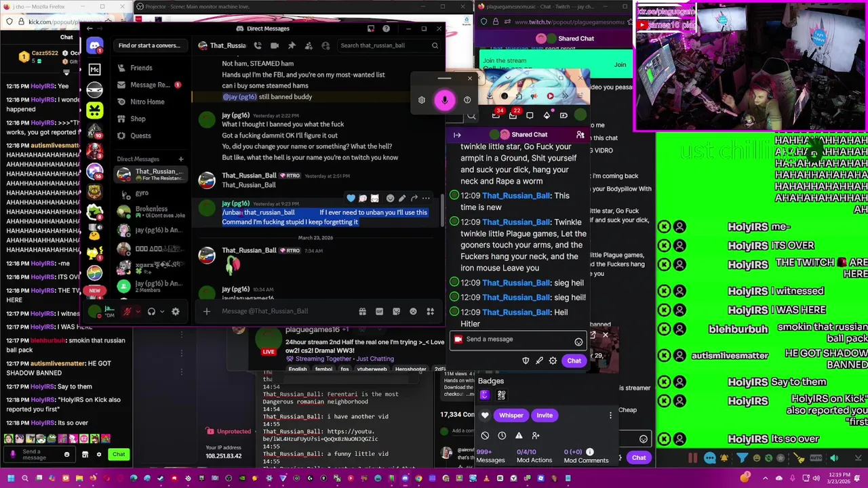The width and height of the screenshot is (868, 488).
Task: Select gyro DM conversation
Action: [149, 193]
